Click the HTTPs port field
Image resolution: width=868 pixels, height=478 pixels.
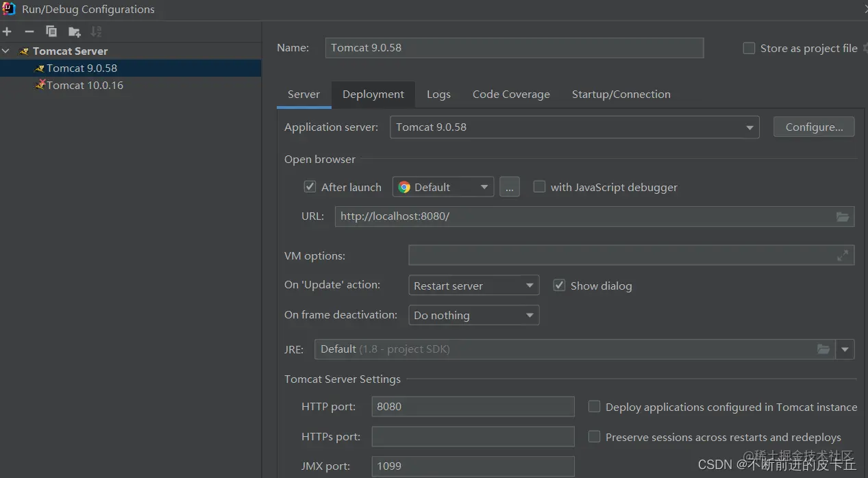point(473,437)
